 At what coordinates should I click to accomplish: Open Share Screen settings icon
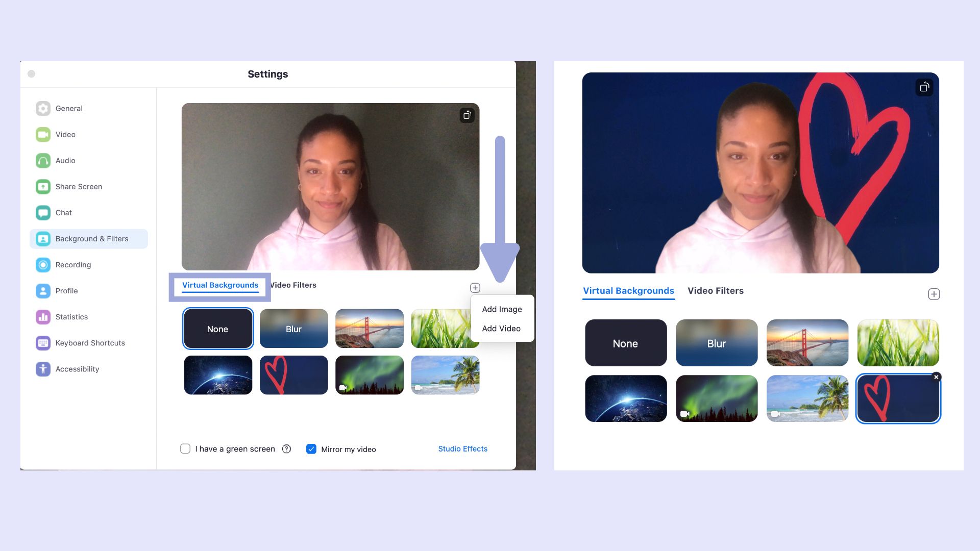tap(43, 187)
